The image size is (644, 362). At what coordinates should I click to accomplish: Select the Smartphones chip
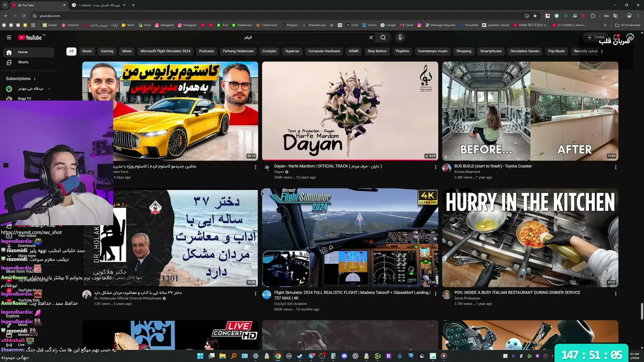[x=491, y=51]
